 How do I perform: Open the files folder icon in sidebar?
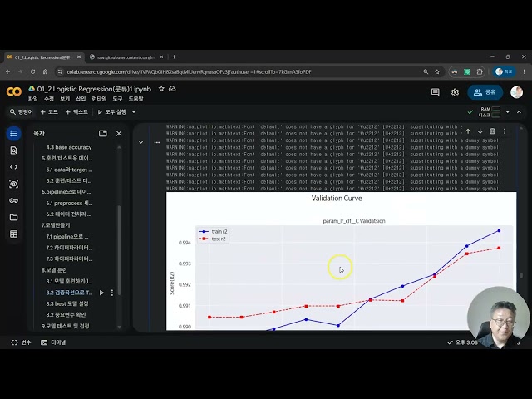coord(13,217)
